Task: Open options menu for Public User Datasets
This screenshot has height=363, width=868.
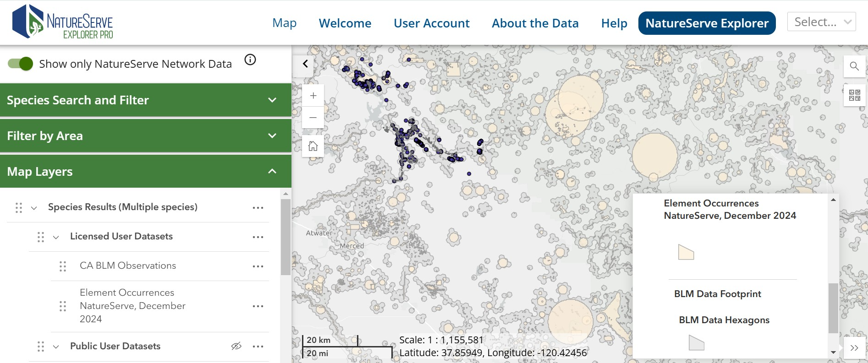Action: coord(258,347)
